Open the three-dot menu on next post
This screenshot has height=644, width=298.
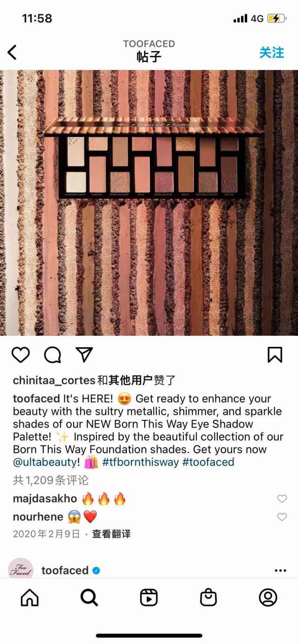[280, 570]
